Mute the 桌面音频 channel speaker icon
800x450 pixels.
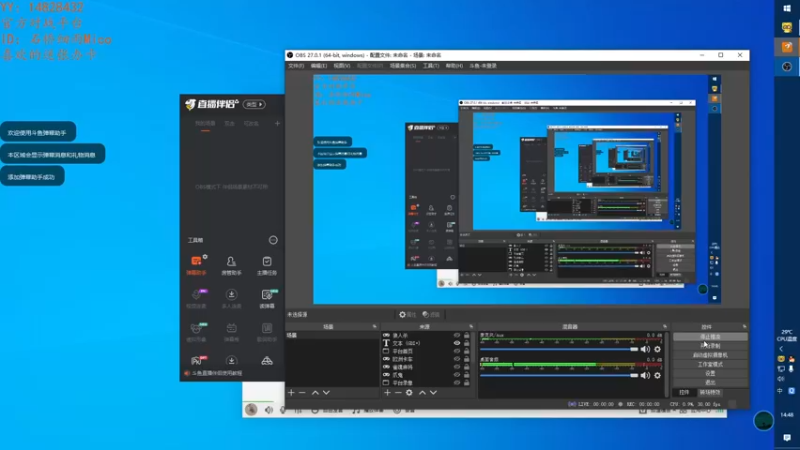(645, 376)
